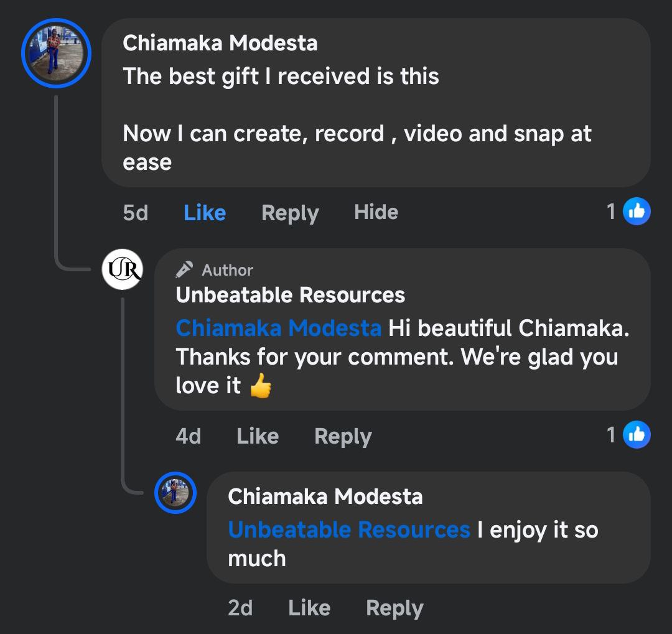Open Chiamaka Modesta's top comment profile picture
672x634 pixels.
[x=57, y=54]
